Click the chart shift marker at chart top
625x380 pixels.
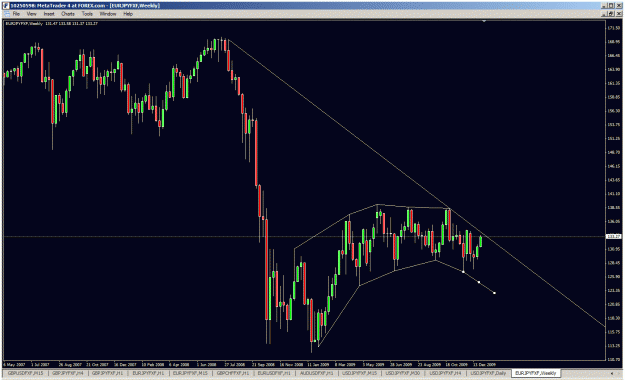(x=484, y=21)
